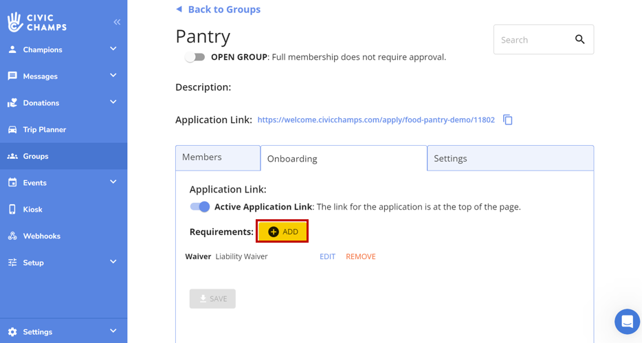This screenshot has width=644, height=343.
Task: Expand the Setup sidebar section
Action: (113, 262)
